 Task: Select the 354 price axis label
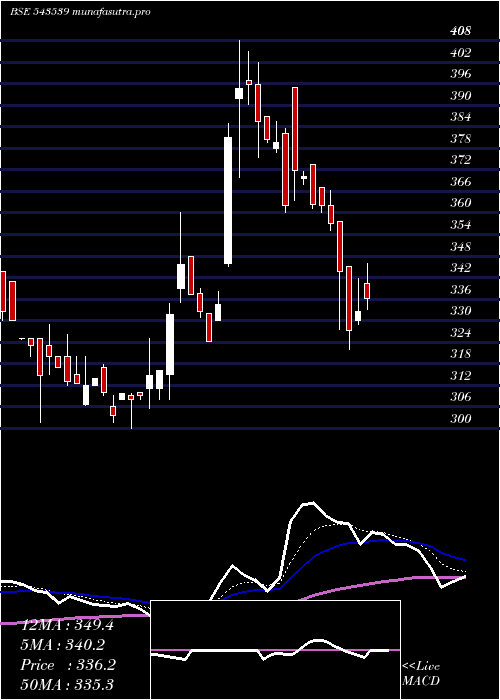[461, 225]
